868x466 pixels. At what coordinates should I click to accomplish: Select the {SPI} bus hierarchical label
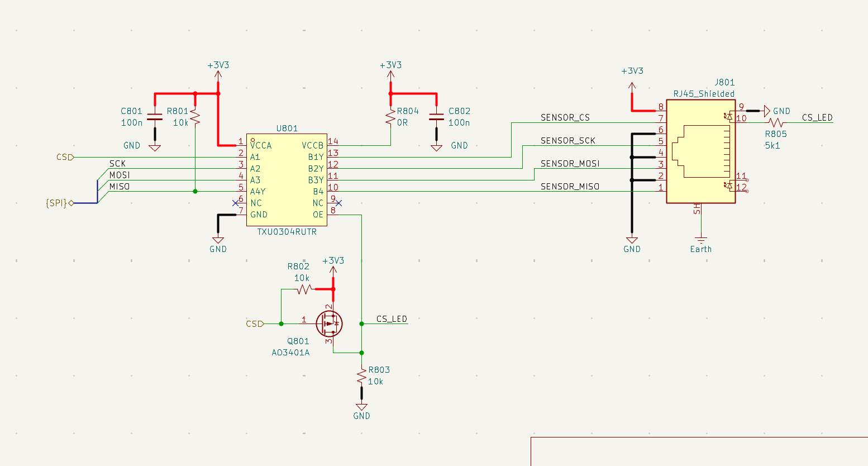(x=58, y=203)
